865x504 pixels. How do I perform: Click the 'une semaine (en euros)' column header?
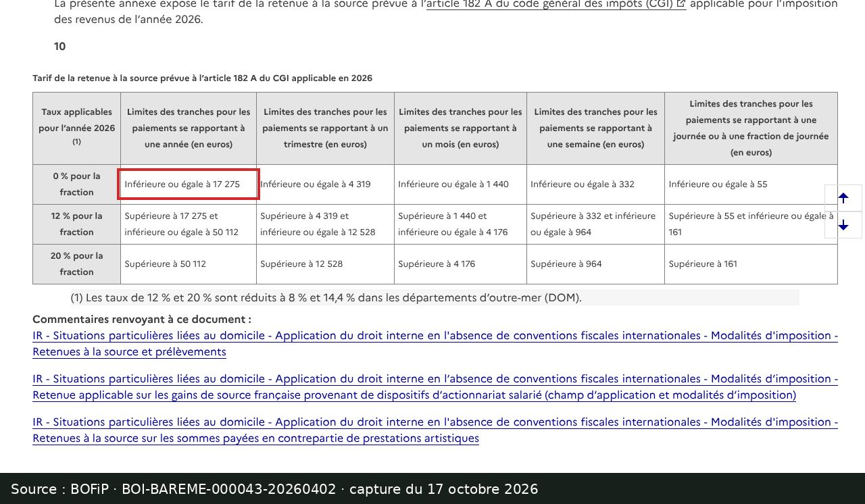click(595, 128)
